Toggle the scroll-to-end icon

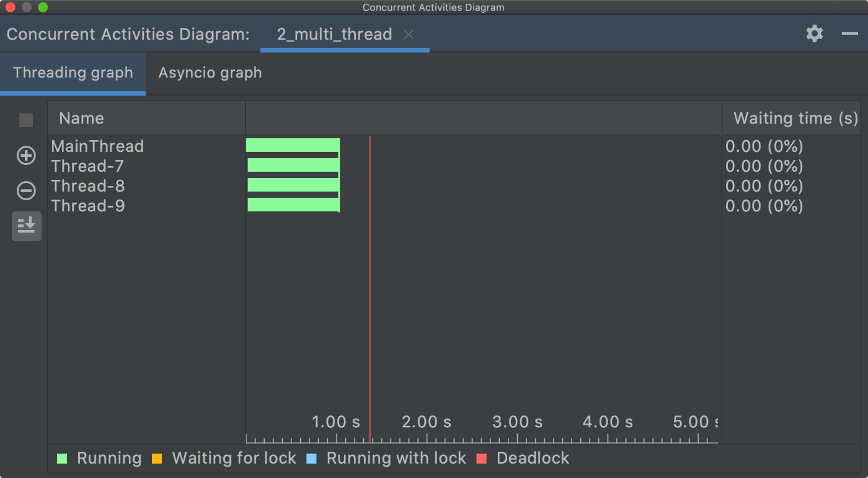pyautogui.click(x=26, y=226)
